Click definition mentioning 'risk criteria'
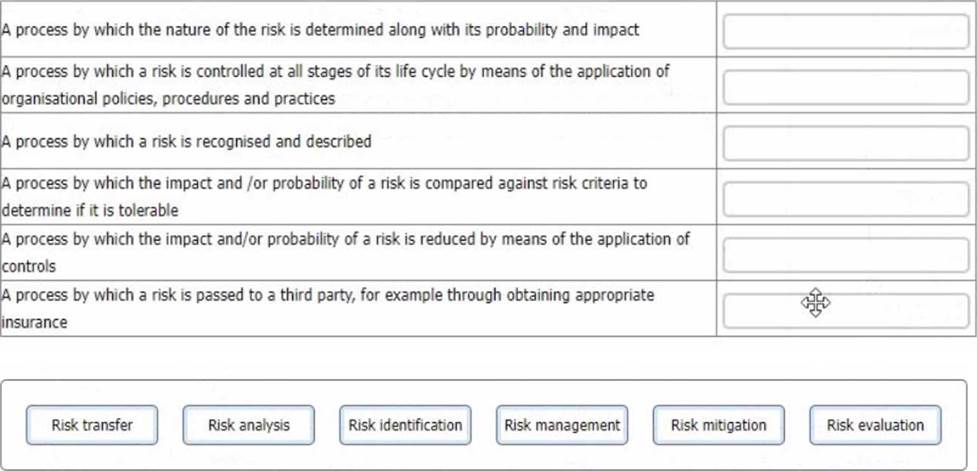Screen dimensions: 977x471 (324, 197)
